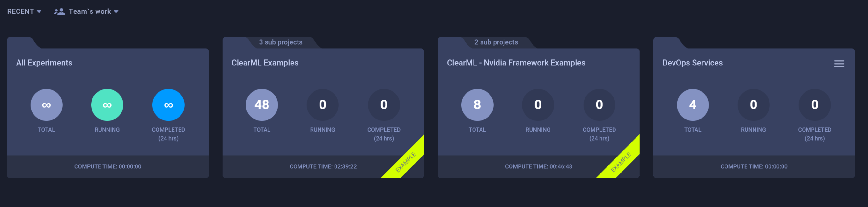Open the All Experiments project title
The width and height of the screenshot is (868, 207).
pos(44,63)
